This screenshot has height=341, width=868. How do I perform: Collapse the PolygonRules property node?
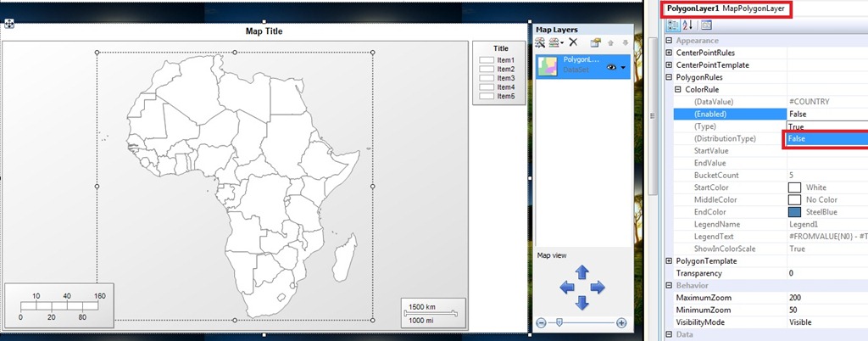pyautogui.click(x=669, y=77)
